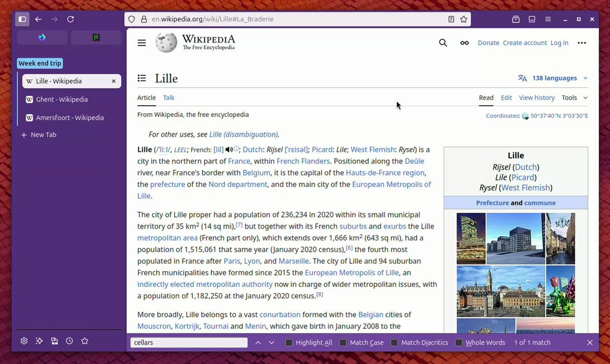Image resolution: width=610 pixels, height=364 pixels.
Task: Click the Wikipedia globe logo
Action: (x=166, y=42)
